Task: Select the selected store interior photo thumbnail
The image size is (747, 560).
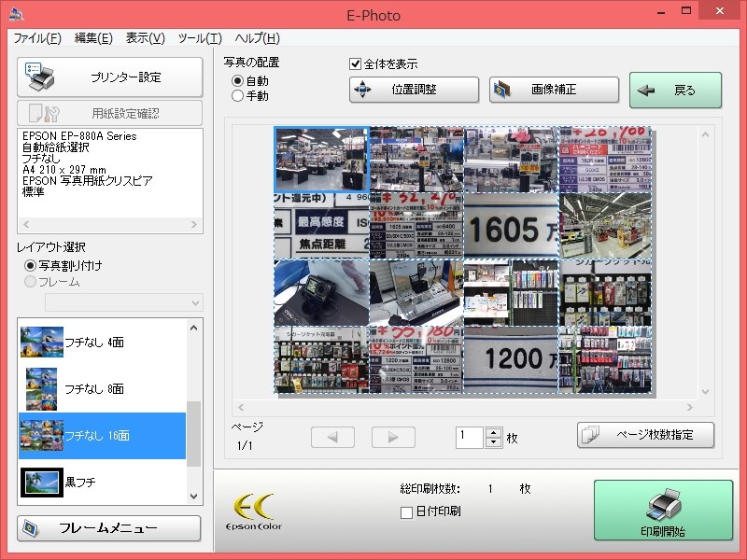Action: [x=321, y=160]
